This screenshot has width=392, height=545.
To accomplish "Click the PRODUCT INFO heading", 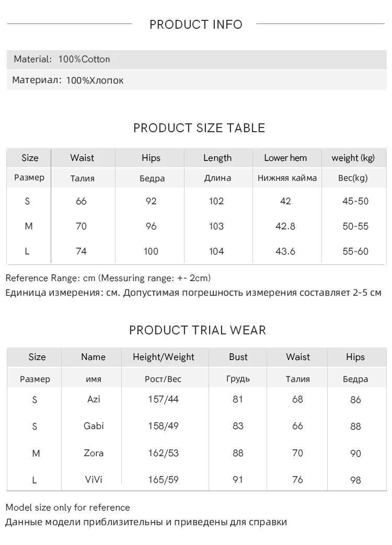I will click(196, 25).
